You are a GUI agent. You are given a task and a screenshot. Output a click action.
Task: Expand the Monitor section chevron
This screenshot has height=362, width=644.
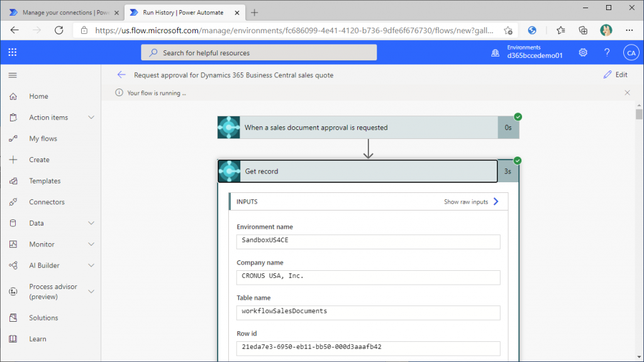tap(91, 244)
